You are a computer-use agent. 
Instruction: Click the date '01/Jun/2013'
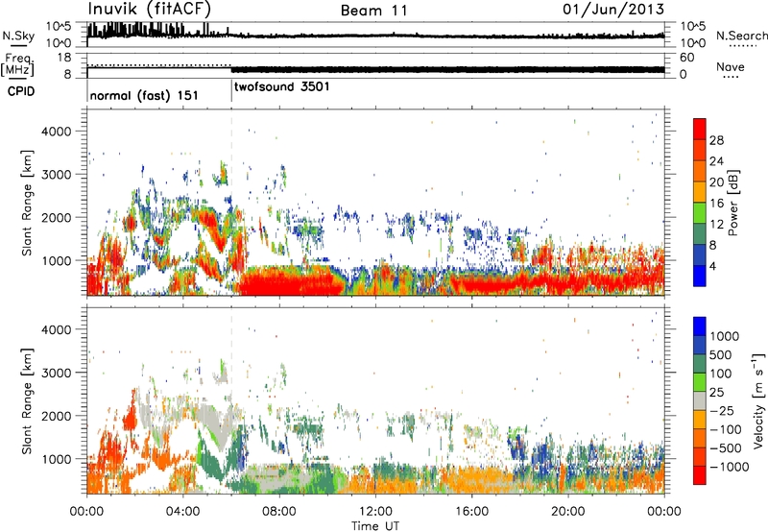(613, 9)
